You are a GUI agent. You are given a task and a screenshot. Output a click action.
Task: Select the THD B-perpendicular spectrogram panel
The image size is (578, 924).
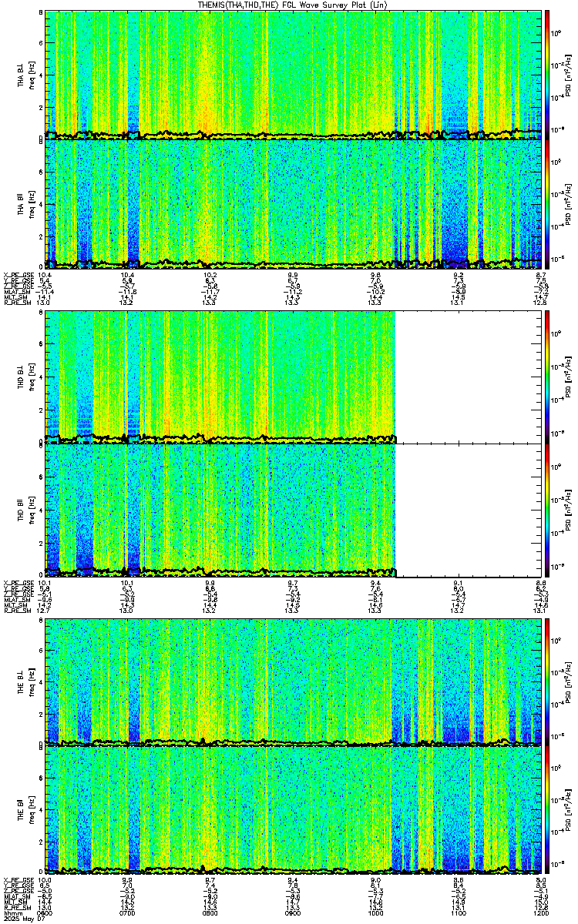click(x=294, y=376)
